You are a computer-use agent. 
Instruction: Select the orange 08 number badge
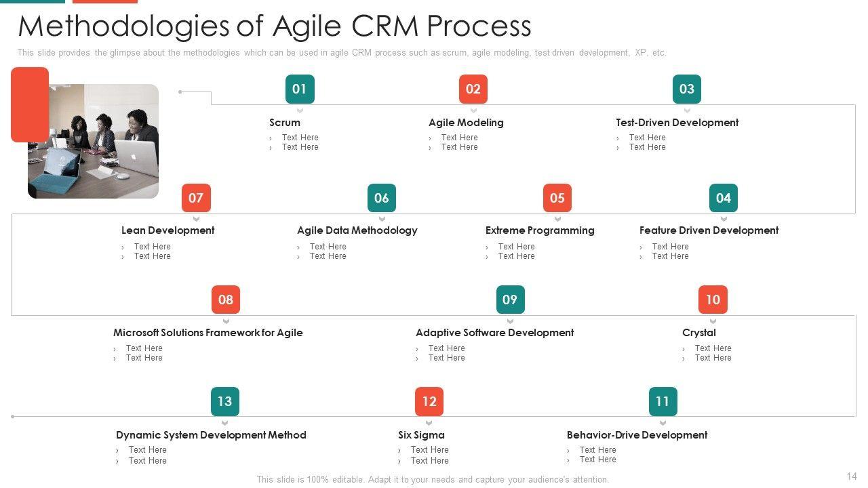[226, 300]
